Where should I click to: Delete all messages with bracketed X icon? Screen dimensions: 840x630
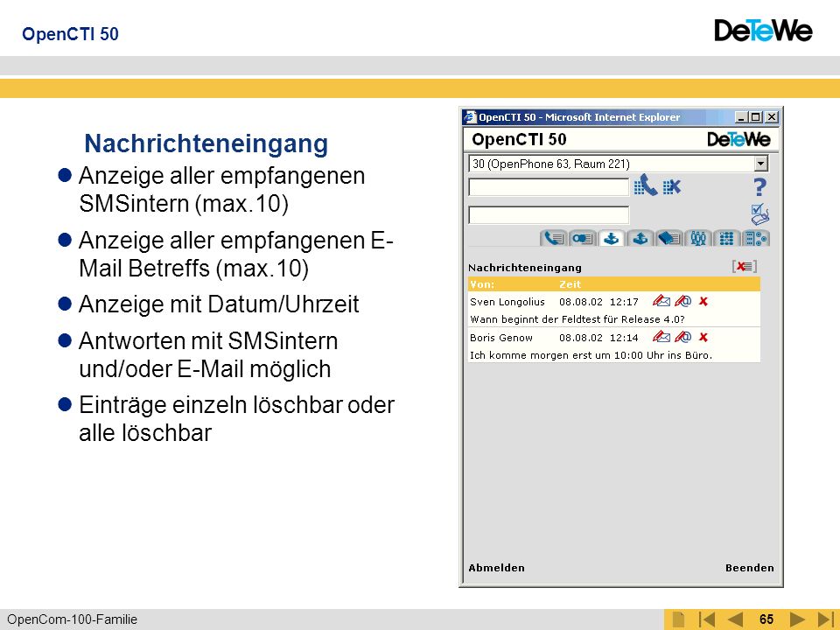[745, 266]
